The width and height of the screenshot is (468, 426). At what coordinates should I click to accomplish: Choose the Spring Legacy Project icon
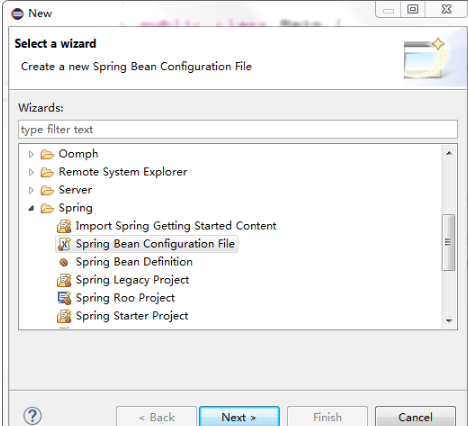tap(64, 280)
